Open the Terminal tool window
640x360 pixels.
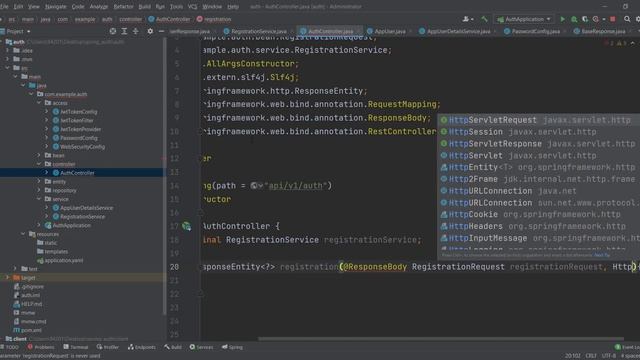pos(76,347)
